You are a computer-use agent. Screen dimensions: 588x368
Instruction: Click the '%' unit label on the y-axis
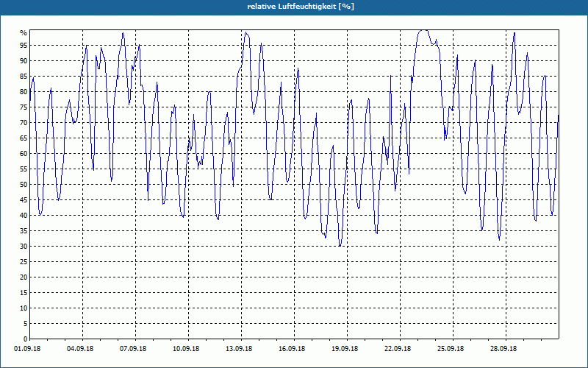[x=24, y=33]
